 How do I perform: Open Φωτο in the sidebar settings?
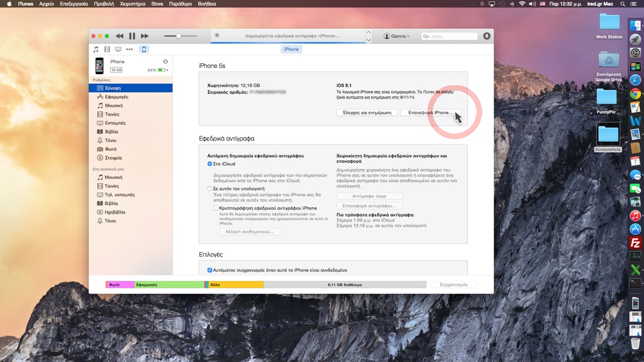110,149
